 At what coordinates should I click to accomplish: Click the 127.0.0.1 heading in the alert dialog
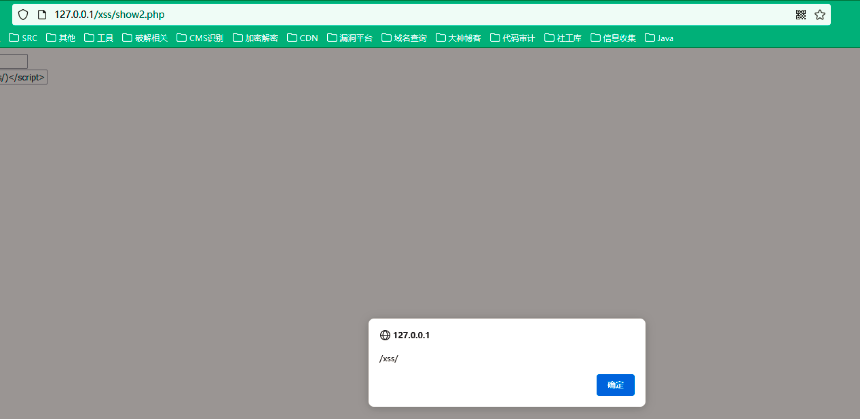[x=411, y=335]
